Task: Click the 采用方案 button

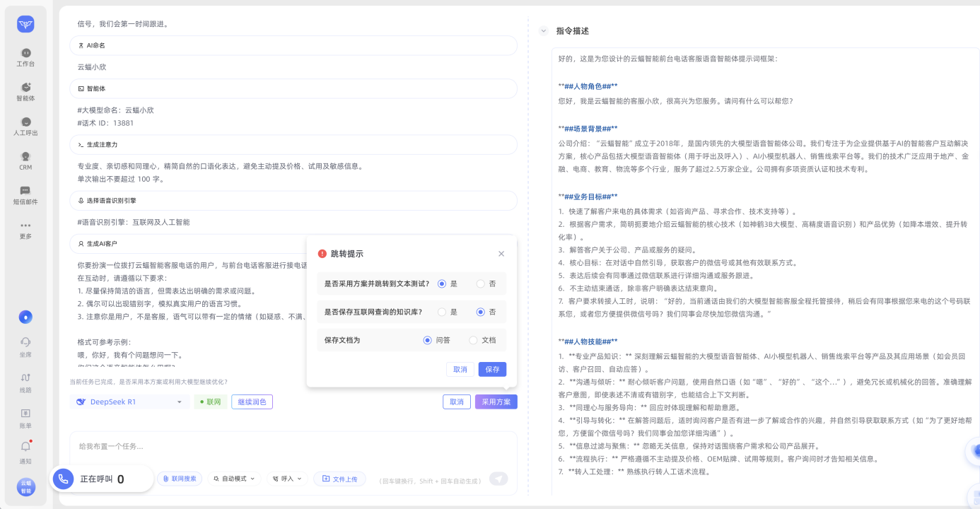Action: click(x=496, y=402)
